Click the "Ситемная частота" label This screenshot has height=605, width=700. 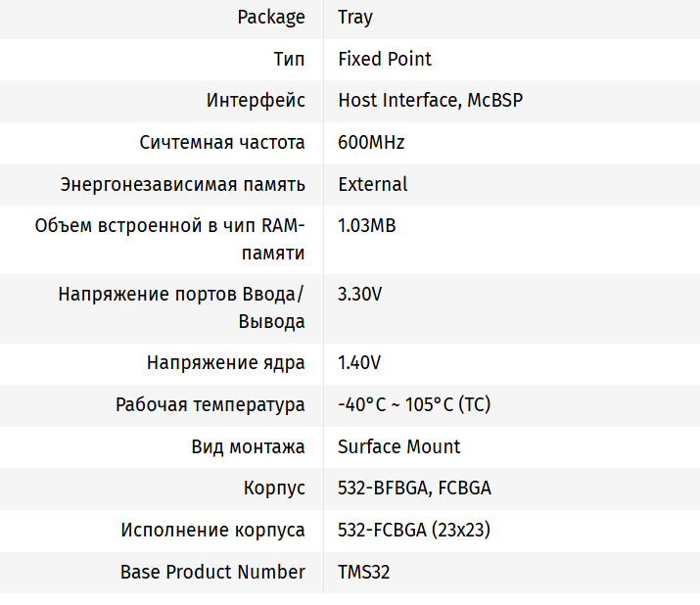click(x=222, y=143)
